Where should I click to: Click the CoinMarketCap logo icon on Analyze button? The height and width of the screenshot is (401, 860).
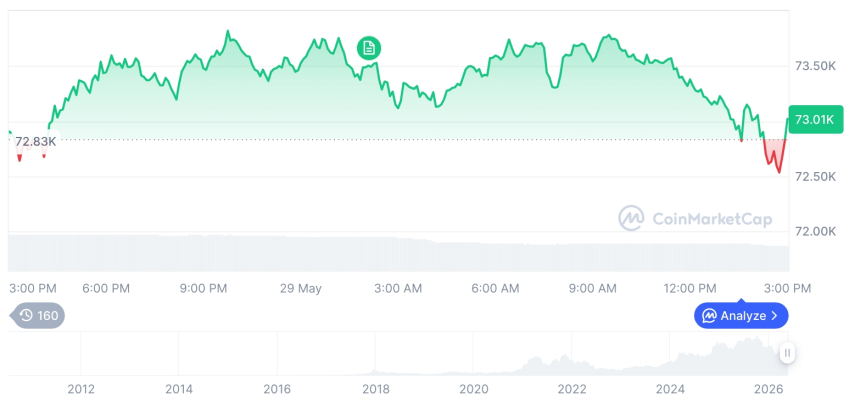pos(710,316)
